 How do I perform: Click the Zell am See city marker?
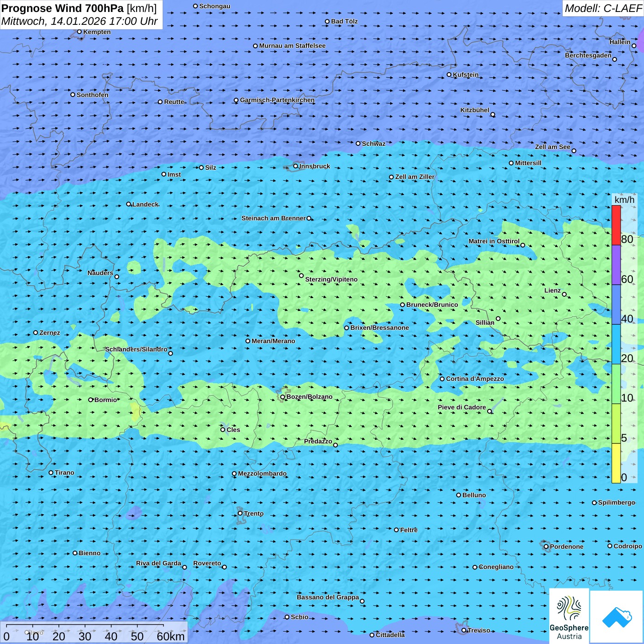574,151
